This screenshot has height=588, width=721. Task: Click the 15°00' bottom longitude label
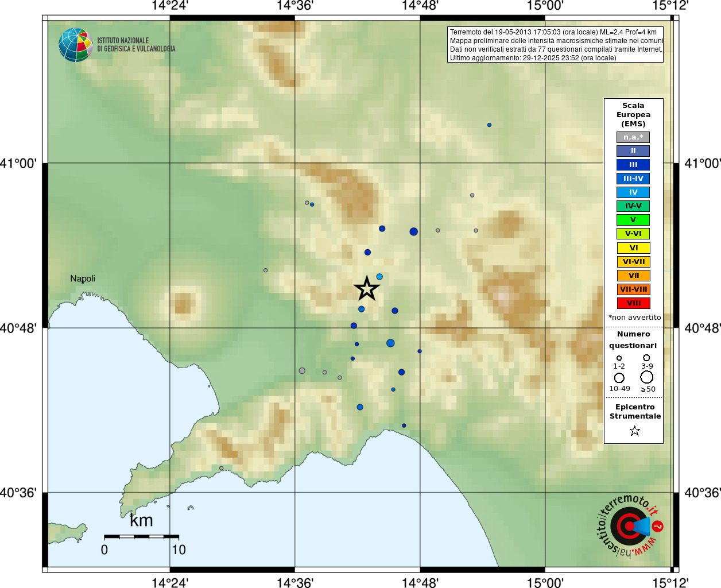545,582
